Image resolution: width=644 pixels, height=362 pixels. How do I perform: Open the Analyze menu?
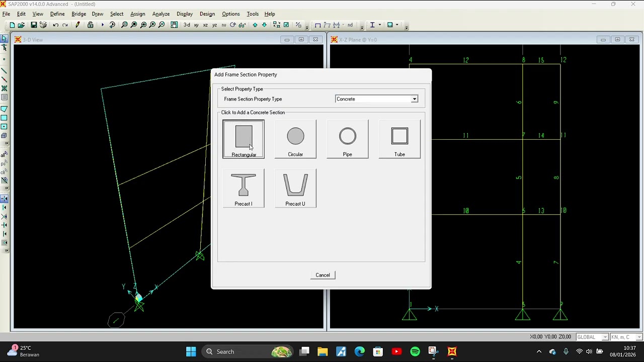tap(161, 14)
